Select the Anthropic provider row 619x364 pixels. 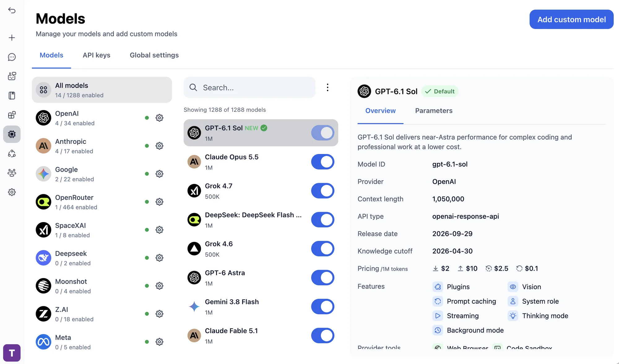click(102, 146)
